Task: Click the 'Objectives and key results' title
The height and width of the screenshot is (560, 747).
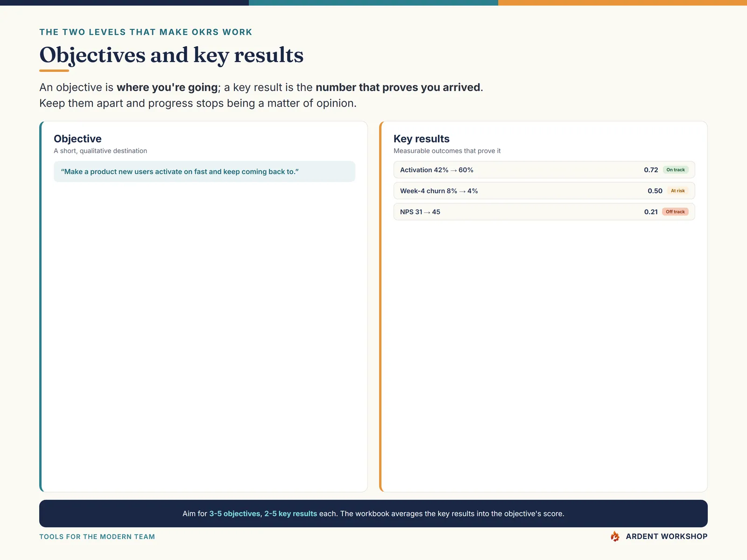Action: 171,55
